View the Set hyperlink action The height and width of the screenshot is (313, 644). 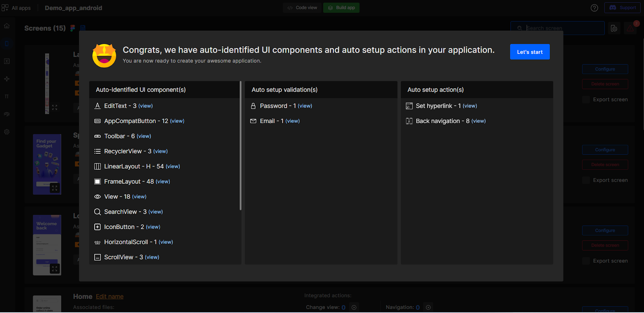(470, 106)
